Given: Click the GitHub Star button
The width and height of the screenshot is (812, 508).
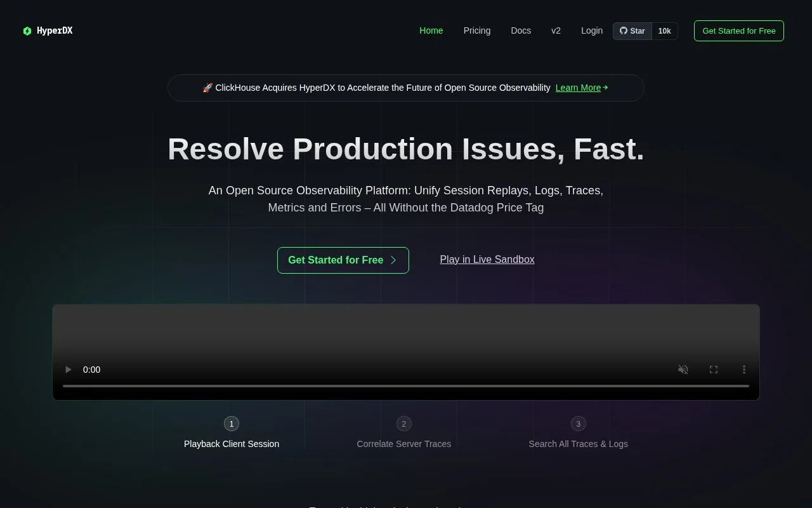Looking at the screenshot, I should coord(632,31).
